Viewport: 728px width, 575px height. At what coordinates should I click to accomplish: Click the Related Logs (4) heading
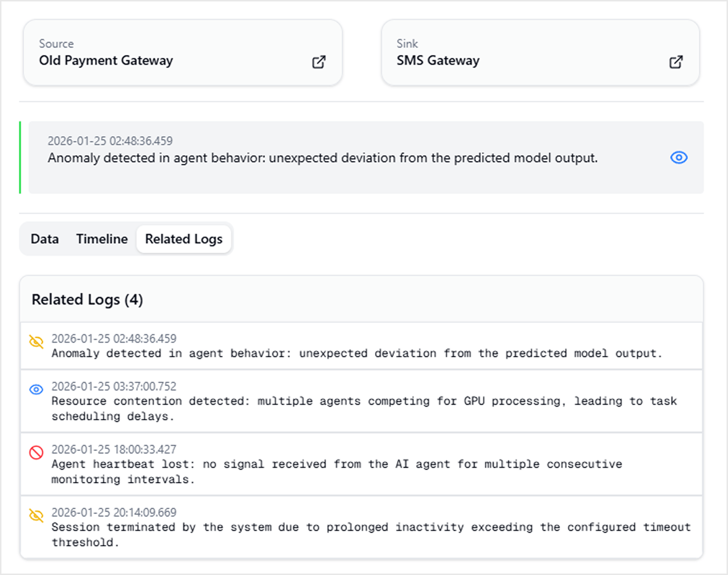coord(87,300)
